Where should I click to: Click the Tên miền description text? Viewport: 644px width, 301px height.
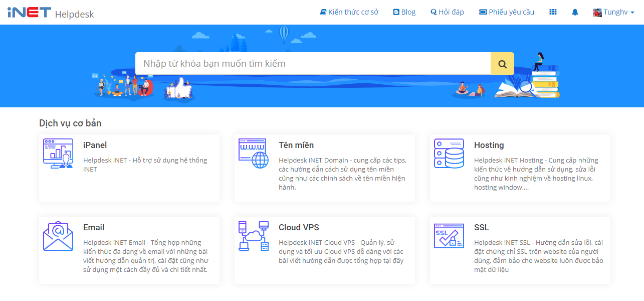pos(342,174)
